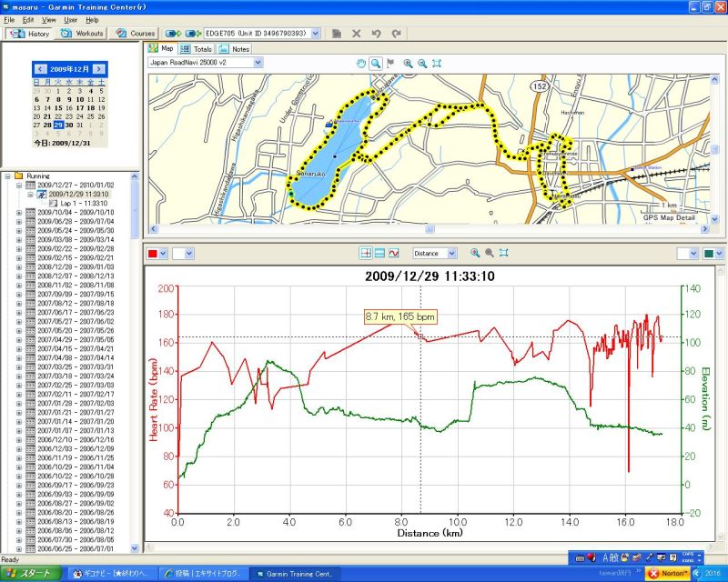Select the map flag tool
Screen dimensions: 728x582
click(390, 64)
